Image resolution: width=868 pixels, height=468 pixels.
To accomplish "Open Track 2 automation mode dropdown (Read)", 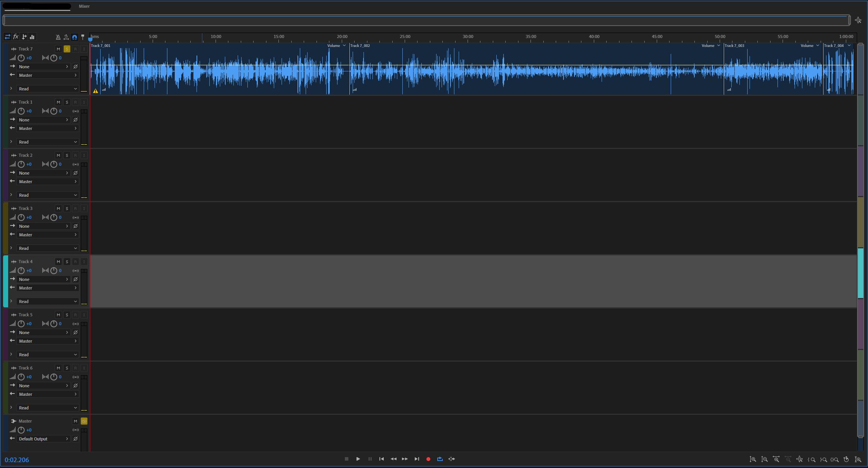I will pos(48,195).
